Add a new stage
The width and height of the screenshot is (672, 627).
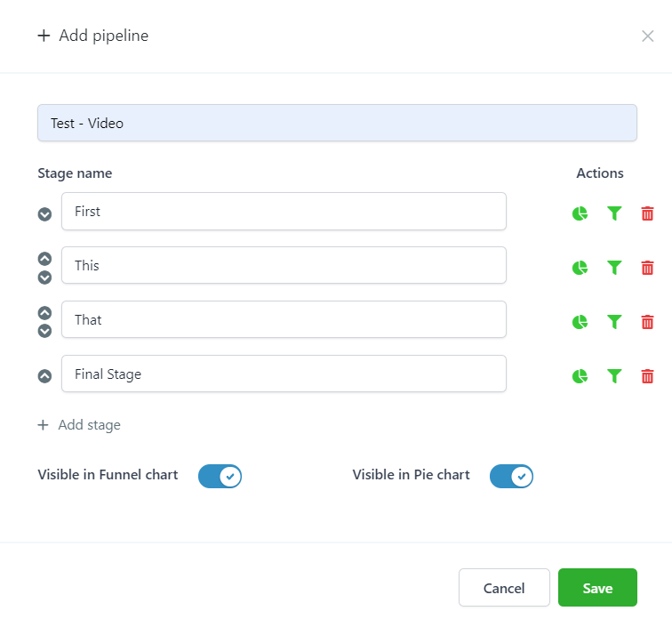79,425
